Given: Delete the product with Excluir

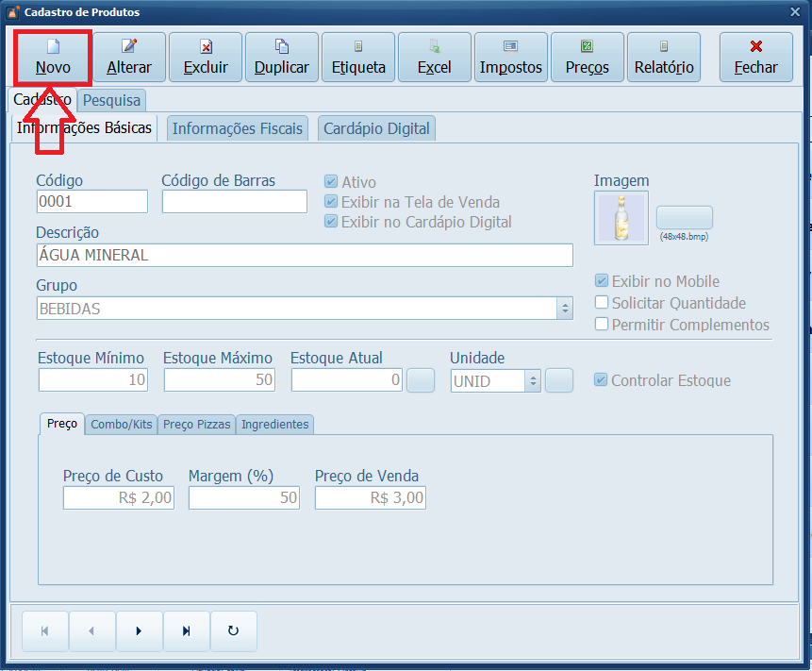Looking at the screenshot, I should click(206, 57).
